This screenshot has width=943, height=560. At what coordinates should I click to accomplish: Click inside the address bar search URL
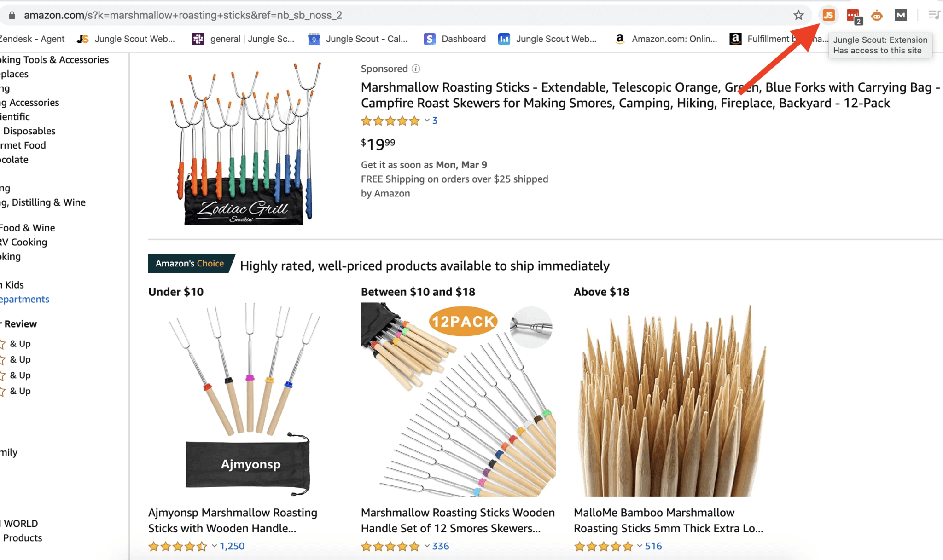click(x=183, y=15)
